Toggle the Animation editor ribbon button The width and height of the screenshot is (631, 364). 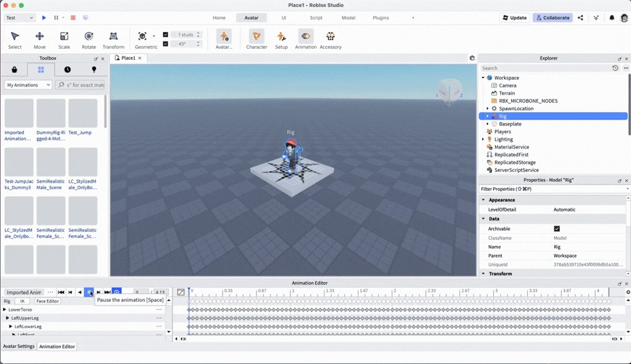(x=306, y=40)
